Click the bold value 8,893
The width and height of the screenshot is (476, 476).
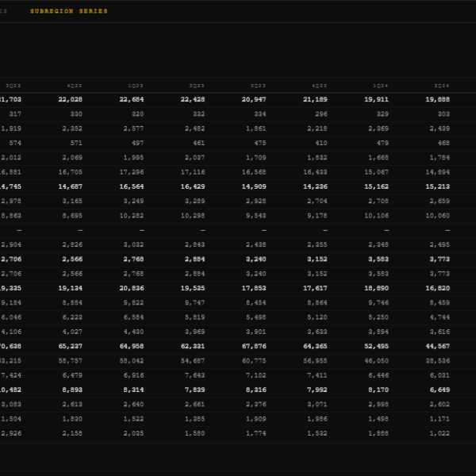pyautogui.click(x=72, y=390)
